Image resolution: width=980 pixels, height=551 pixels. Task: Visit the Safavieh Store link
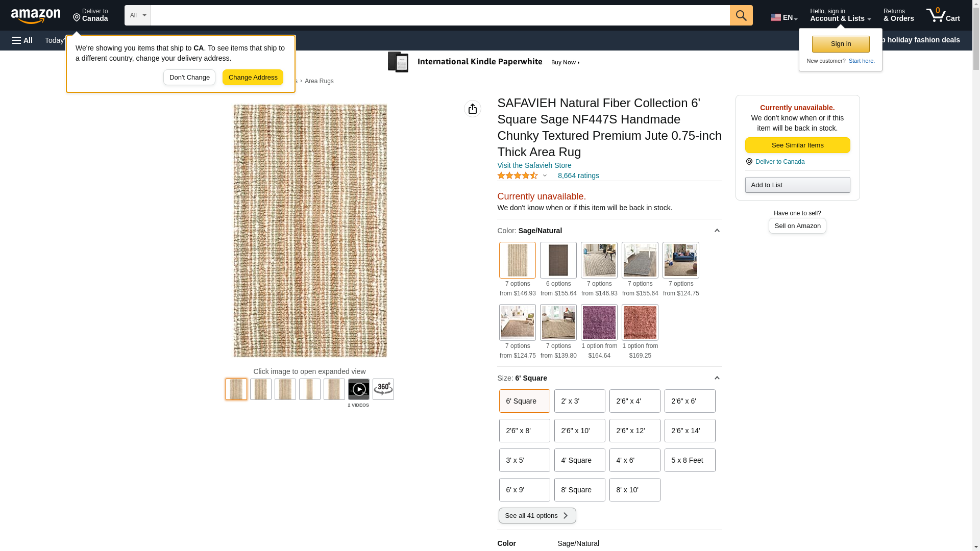point(534,165)
